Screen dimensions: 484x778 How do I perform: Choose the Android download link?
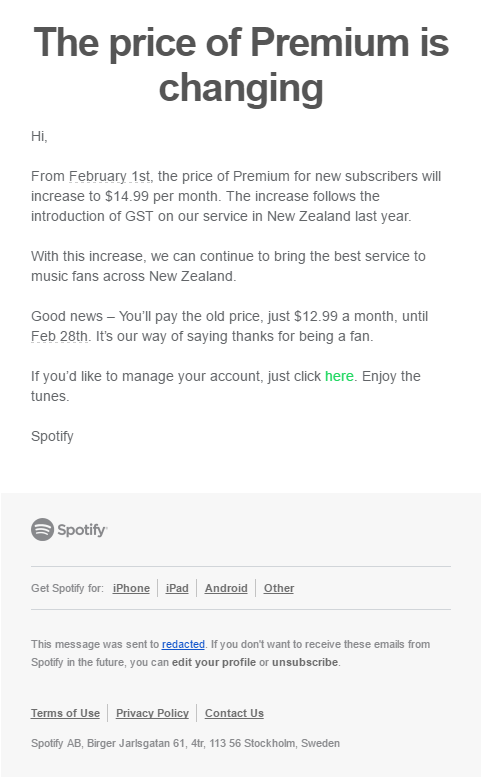(226, 588)
